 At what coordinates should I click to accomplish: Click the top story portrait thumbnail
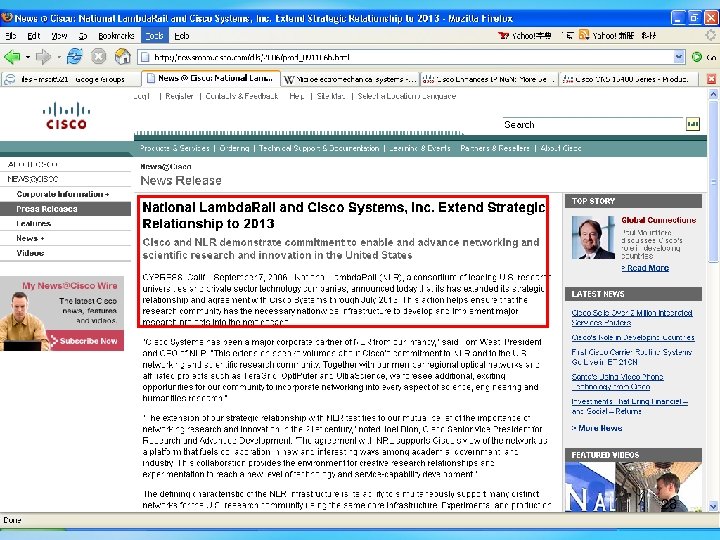(593, 237)
